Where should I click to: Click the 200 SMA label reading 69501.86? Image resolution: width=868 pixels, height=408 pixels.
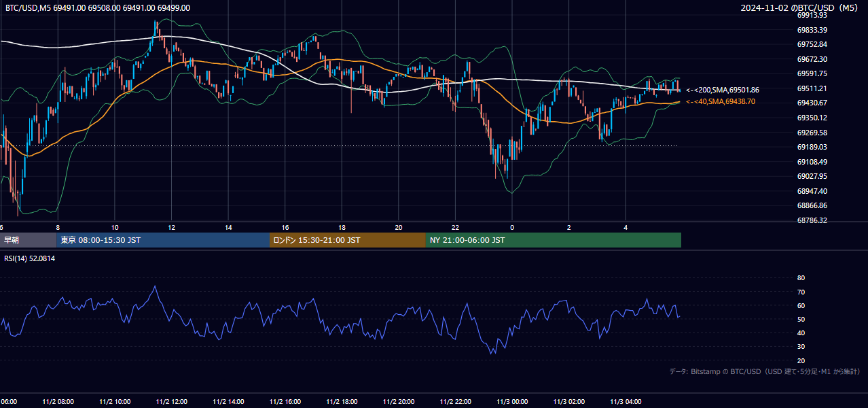click(723, 90)
